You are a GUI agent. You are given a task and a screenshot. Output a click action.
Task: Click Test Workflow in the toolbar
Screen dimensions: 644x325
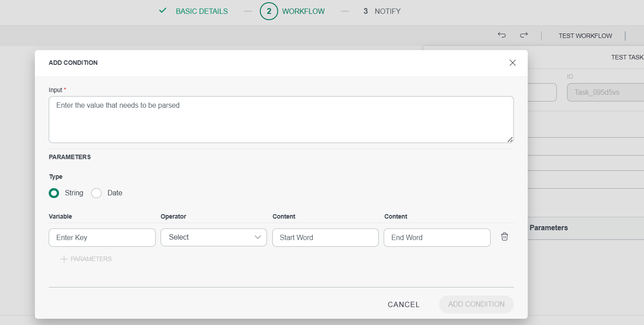click(x=585, y=36)
